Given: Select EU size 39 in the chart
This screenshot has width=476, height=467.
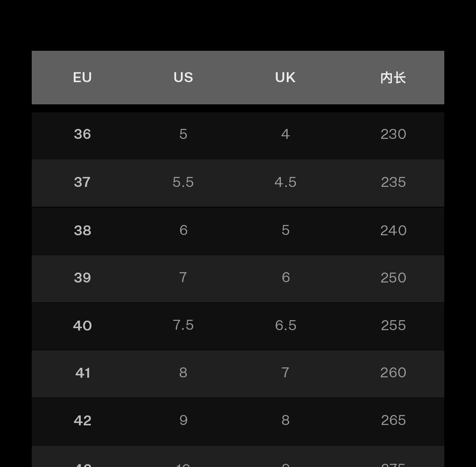Looking at the screenshot, I should tap(83, 278).
